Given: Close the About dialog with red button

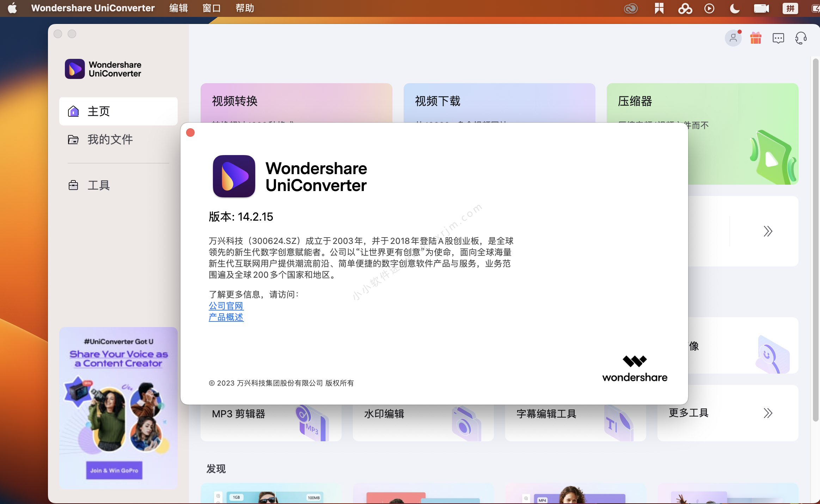Looking at the screenshot, I should pyautogui.click(x=190, y=133).
